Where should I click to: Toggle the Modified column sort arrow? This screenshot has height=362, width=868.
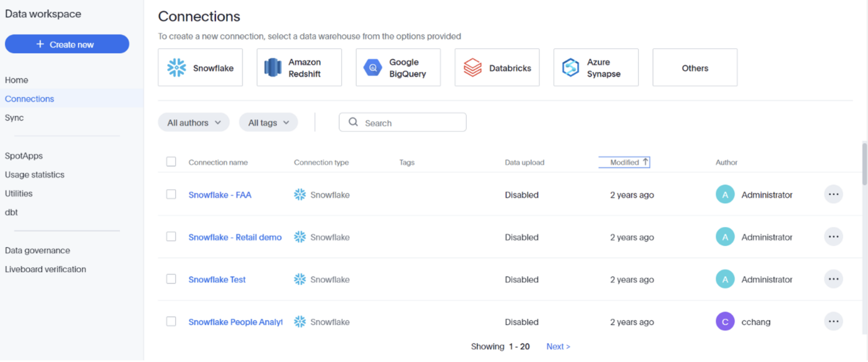click(x=646, y=162)
